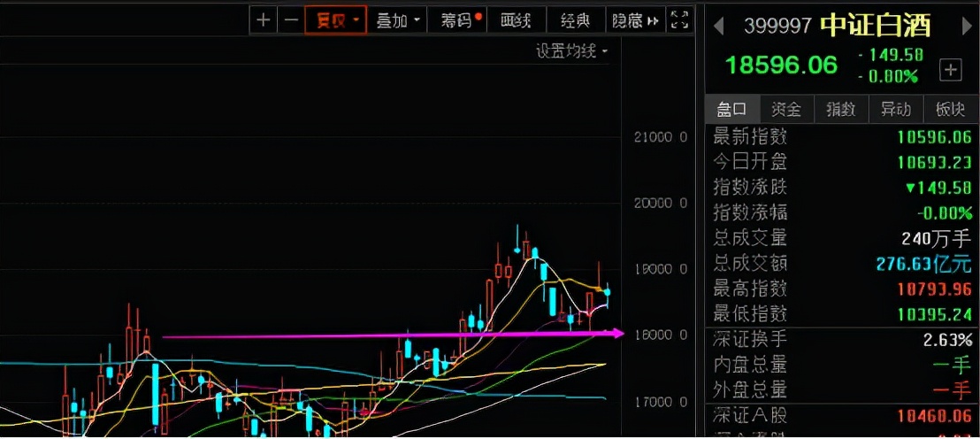The width and height of the screenshot is (980, 439).
Task: Open the 画线 drawing tools
Action: point(515,20)
